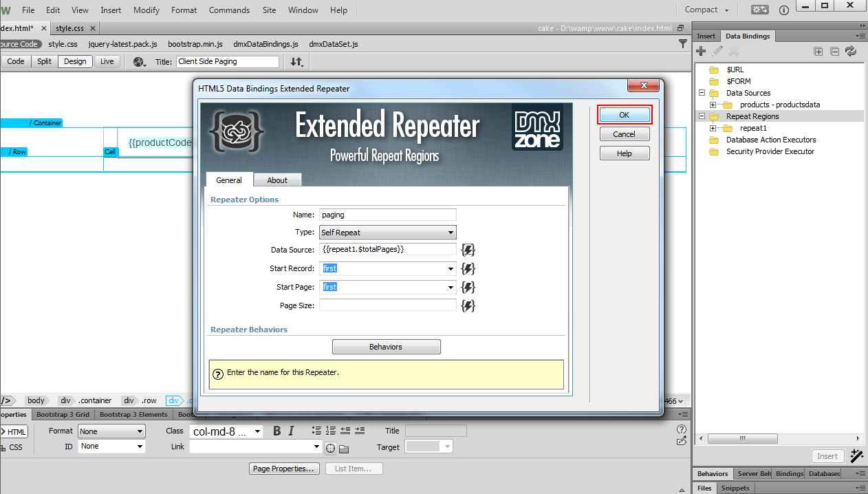Select the HTML properties mode
This screenshot has height=494, width=868.
14,431
